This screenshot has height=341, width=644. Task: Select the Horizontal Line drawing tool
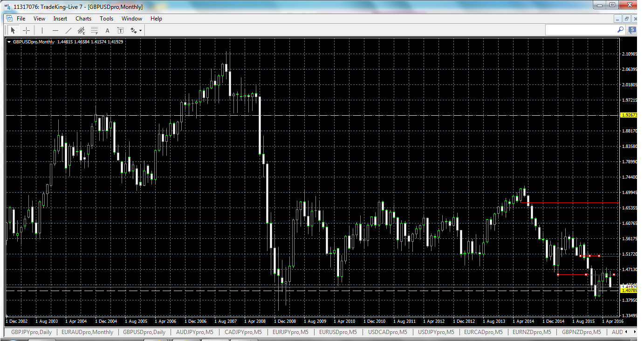[x=55, y=30]
